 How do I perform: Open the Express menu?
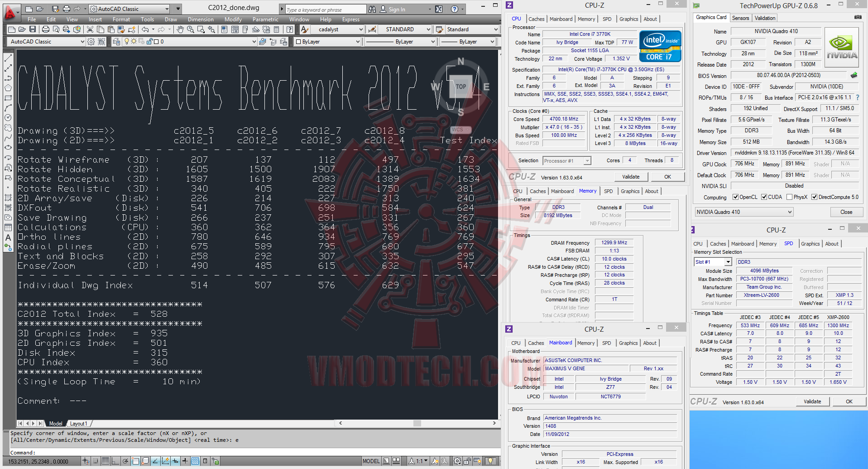(350, 19)
